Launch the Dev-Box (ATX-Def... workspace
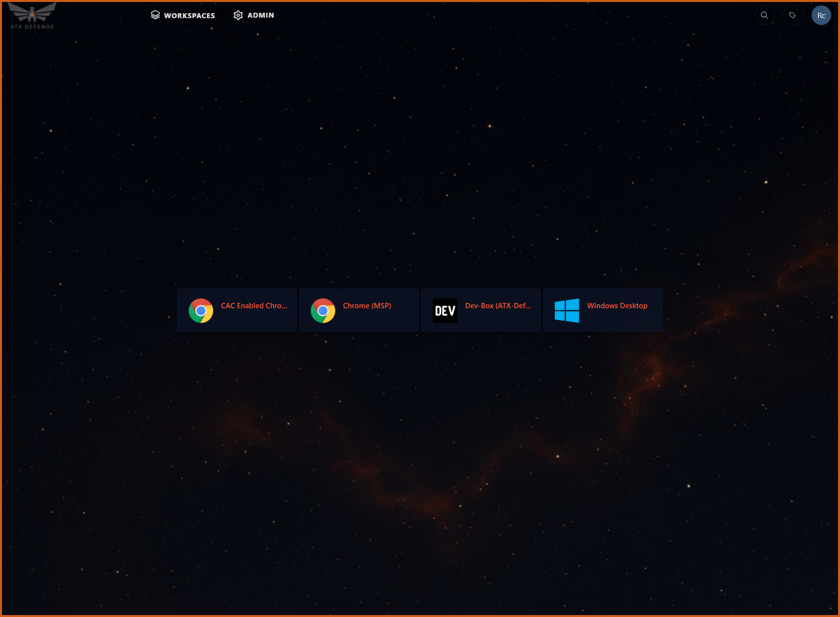 pyautogui.click(x=481, y=310)
